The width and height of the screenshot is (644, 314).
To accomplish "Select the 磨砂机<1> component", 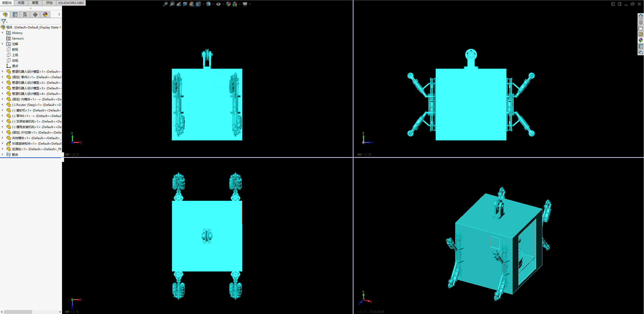I will [24, 110].
